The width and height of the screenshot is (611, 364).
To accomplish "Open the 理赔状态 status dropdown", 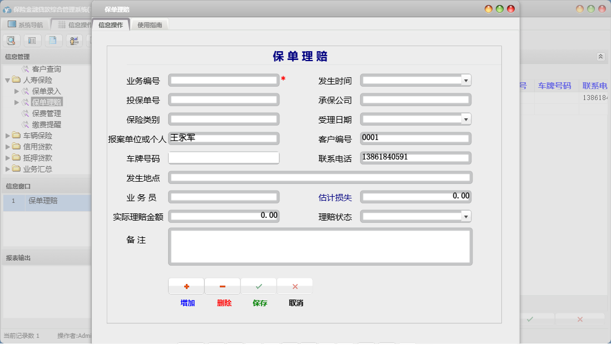I will 466,216.
